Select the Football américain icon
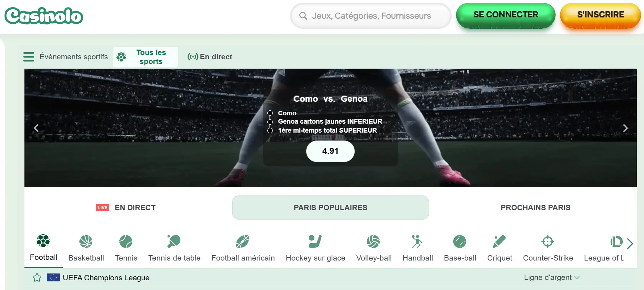The height and width of the screenshot is (290, 644). click(x=243, y=241)
